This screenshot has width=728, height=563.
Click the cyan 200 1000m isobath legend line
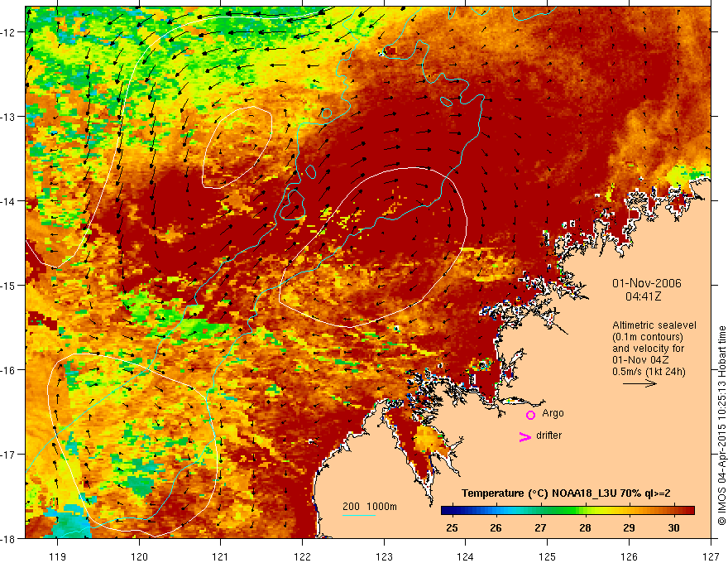pos(359,515)
